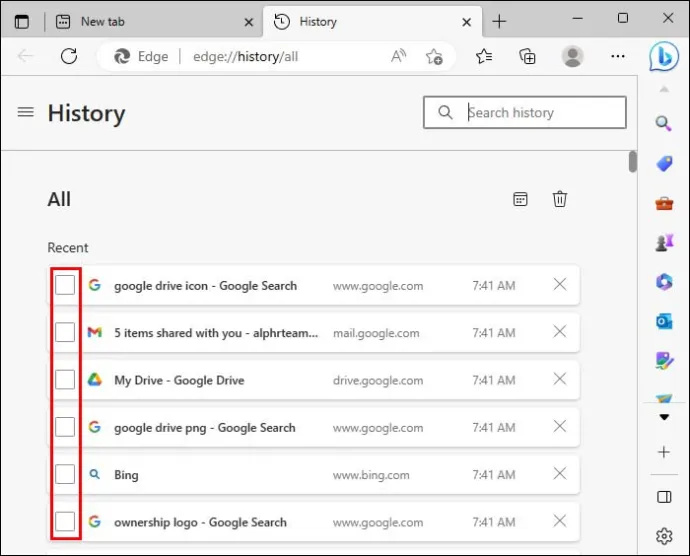Click the browser refresh button

pos(69,56)
